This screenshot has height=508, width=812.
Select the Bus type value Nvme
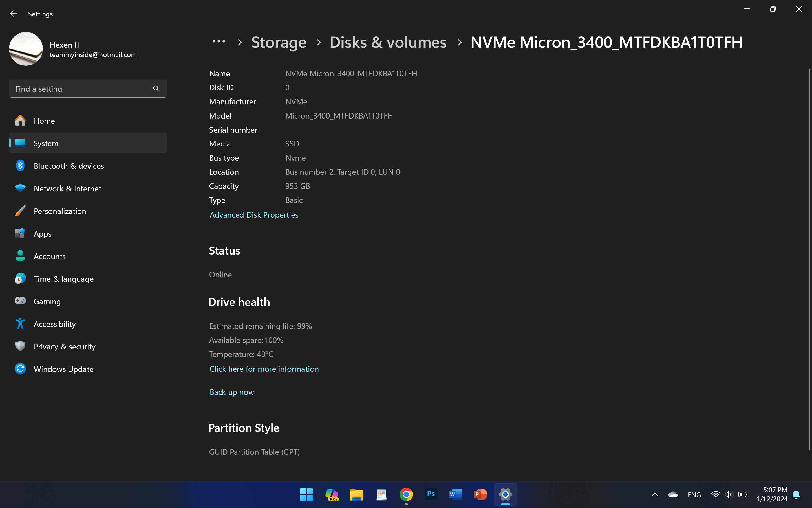tap(295, 158)
